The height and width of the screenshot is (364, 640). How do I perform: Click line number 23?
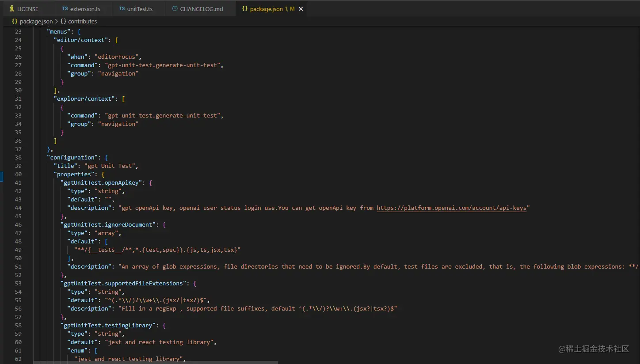18,31
